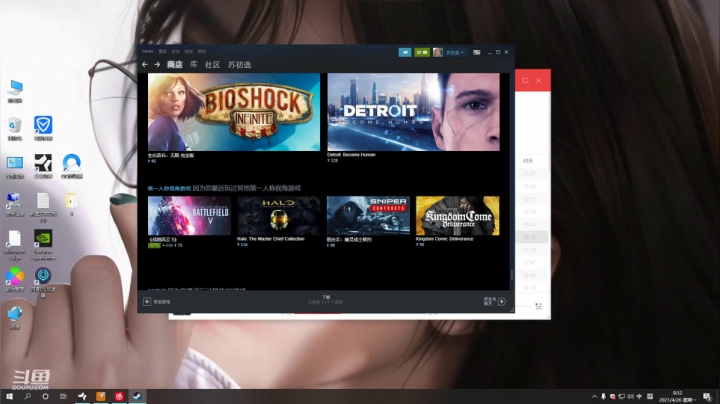This screenshot has width=720, height=404.
Task: Open the yellow folder desktop icon
Action: (x=72, y=204)
